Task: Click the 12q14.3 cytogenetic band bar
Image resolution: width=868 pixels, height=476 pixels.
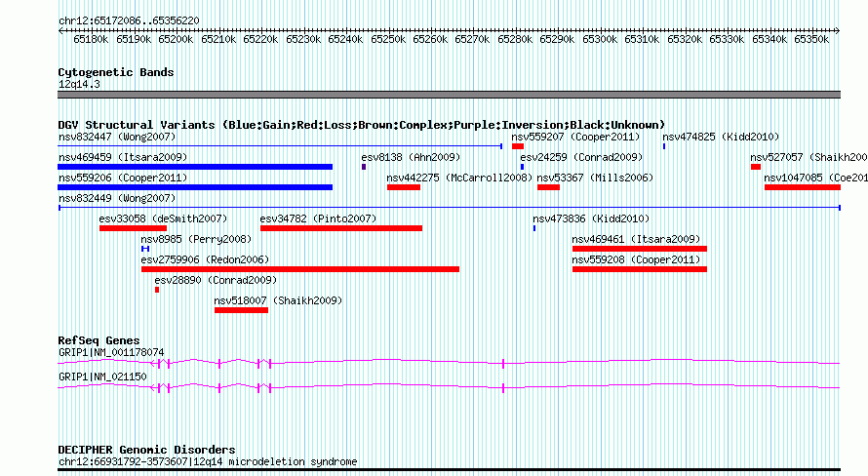Action: (x=449, y=95)
